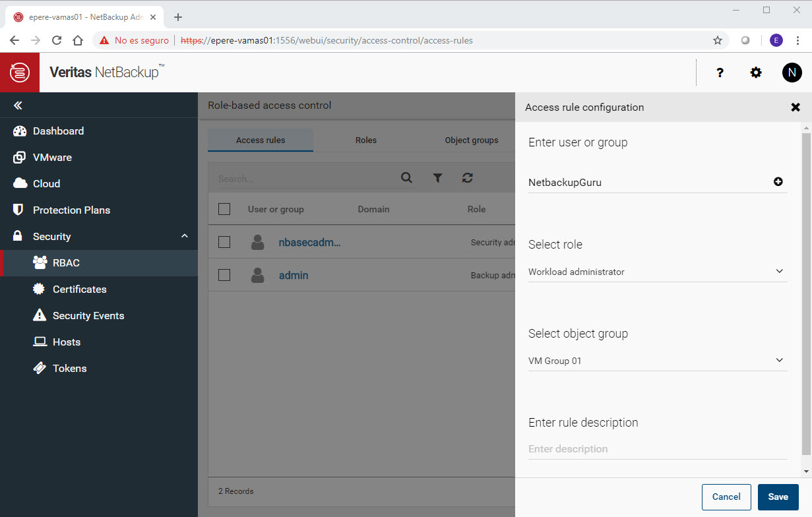812x517 pixels.
Task: Click the Veritas NetBackup red logo icon
Action: point(20,73)
